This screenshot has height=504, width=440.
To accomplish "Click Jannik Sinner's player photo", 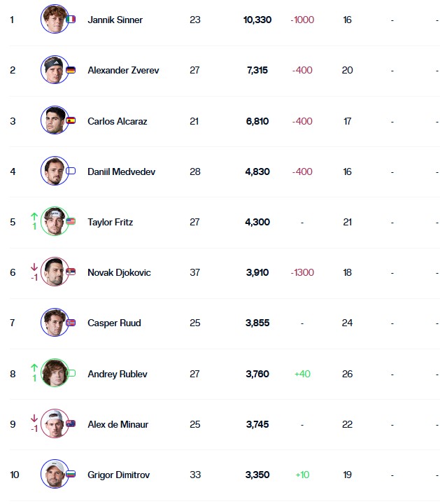I will 55,19.
